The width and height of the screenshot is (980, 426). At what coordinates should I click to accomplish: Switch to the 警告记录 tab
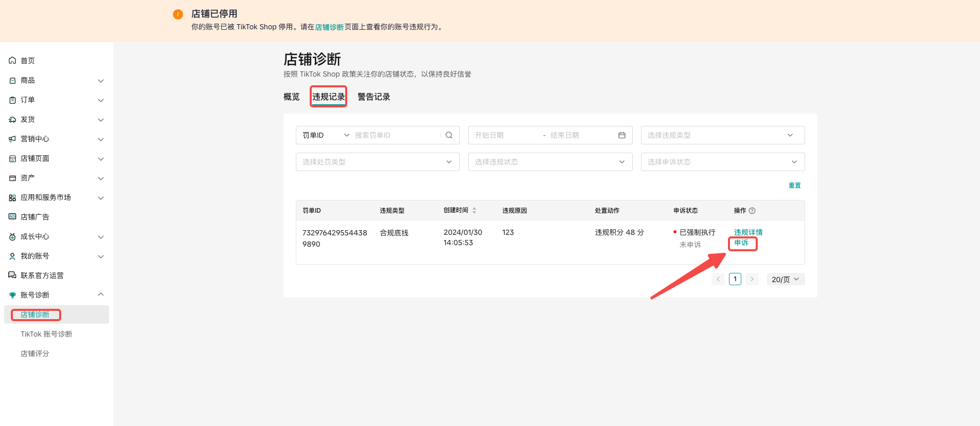[373, 97]
